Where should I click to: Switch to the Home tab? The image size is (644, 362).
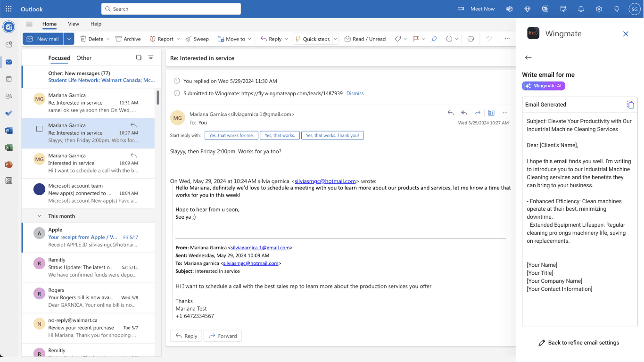click(x=50, y=24)
